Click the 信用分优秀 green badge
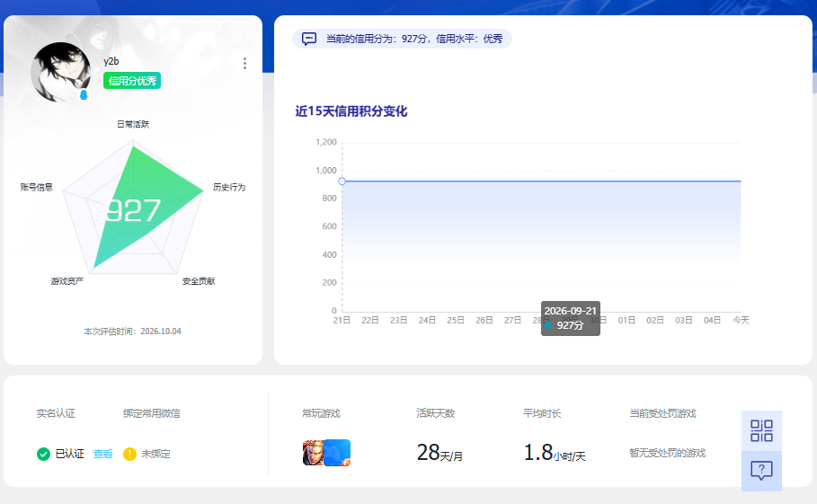817x504 pixels. 132,81
